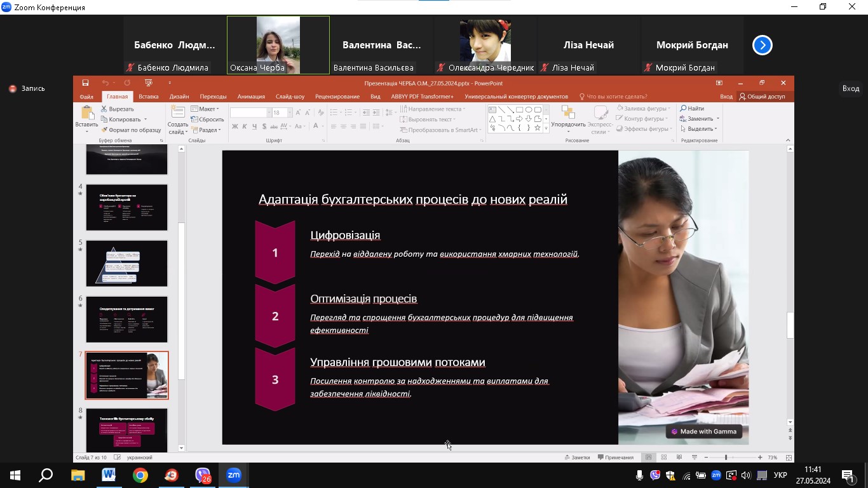Open the Файл menu
The image size is (868, 488).
point(86,97)
